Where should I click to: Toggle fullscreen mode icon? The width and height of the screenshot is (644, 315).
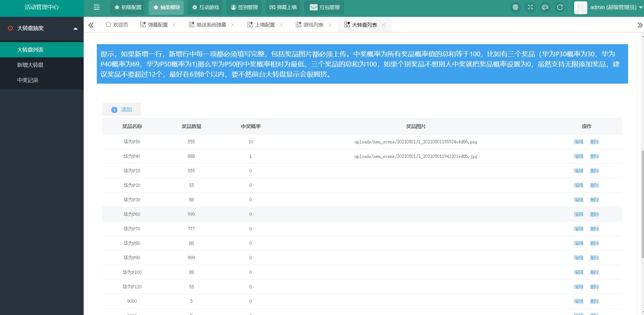click(530, 7)
